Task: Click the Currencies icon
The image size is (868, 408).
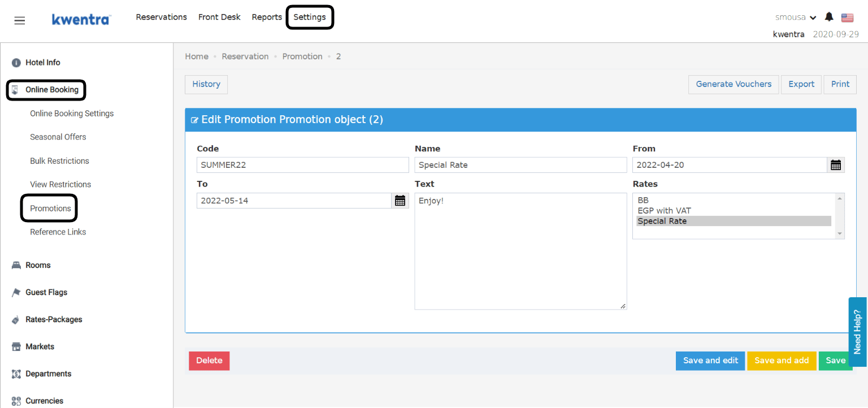Action: (x=16, y=401)
